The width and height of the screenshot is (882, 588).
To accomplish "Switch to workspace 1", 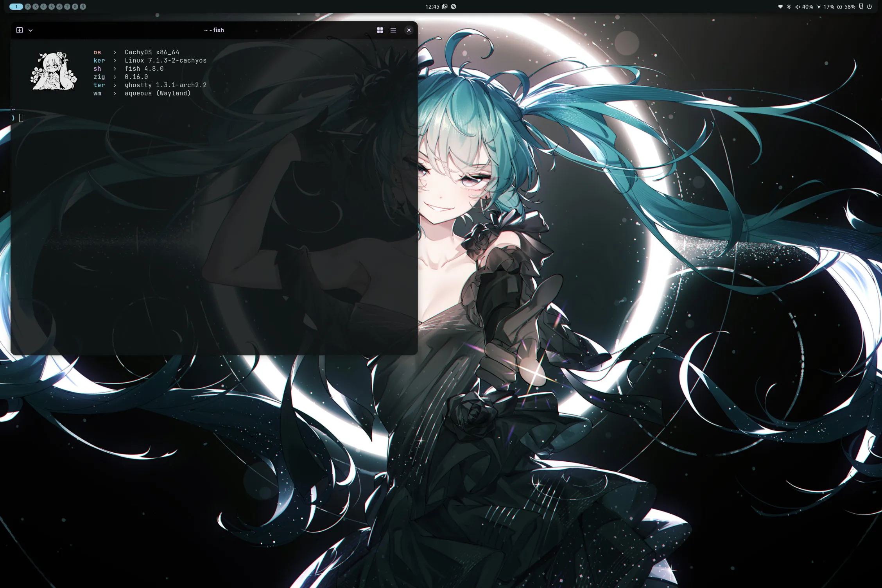I will [x=16, y=7].
